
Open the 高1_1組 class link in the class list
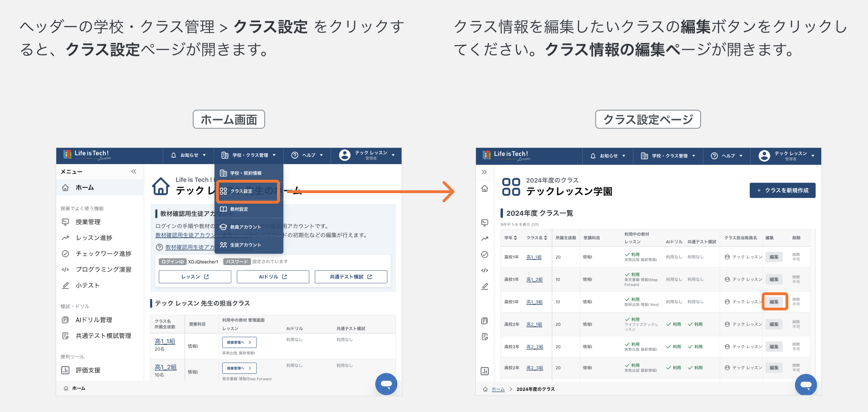coord(534,257)
